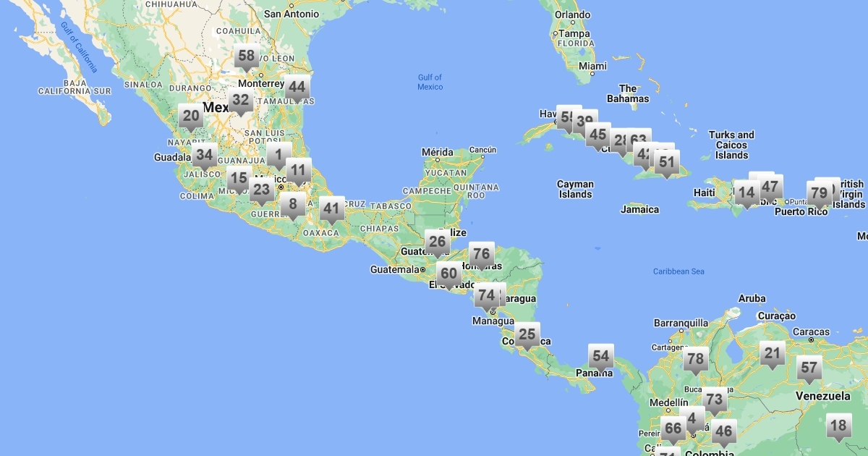This screenshot has height=456, width=868.
Task: Click the Jamaica country label
Action: pos(640,210)
